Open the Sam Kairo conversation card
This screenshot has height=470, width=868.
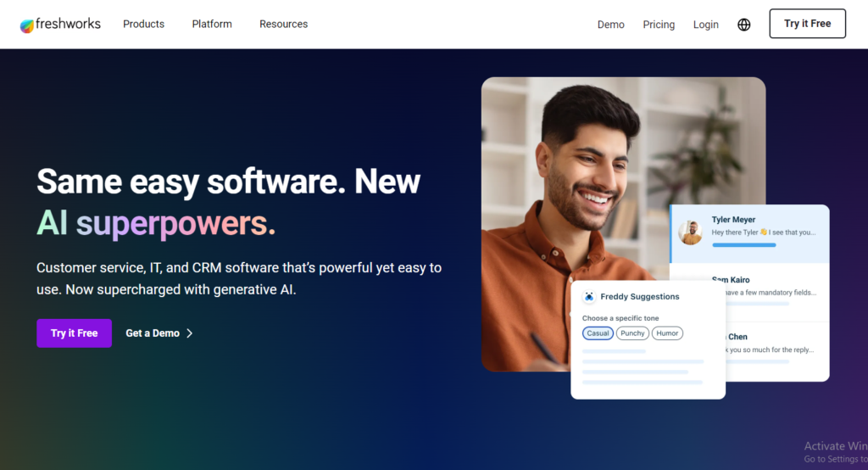[750, 292]
